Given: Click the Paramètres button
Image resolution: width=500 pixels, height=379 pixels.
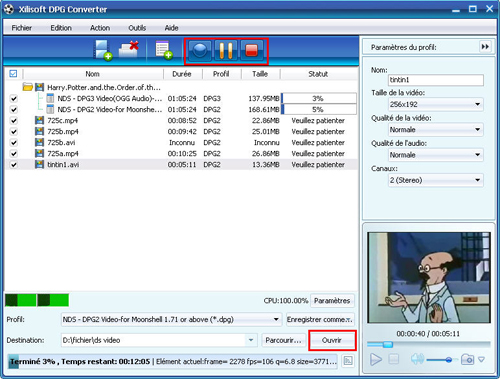Looking at the screenshot, I should (x=332, y=301).
